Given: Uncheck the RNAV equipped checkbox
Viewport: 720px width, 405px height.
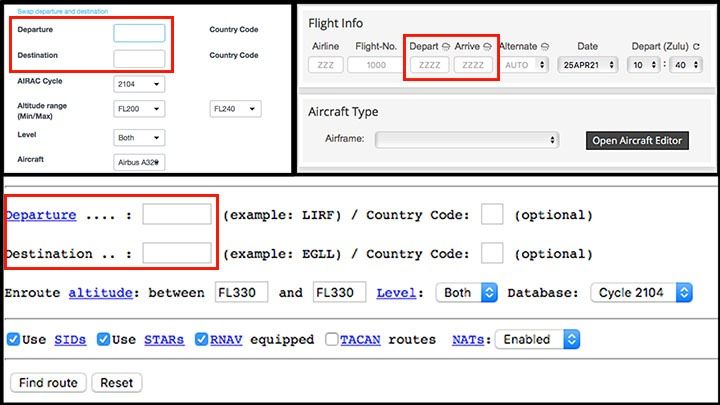Looking at the screenshot, I should 202,339.
